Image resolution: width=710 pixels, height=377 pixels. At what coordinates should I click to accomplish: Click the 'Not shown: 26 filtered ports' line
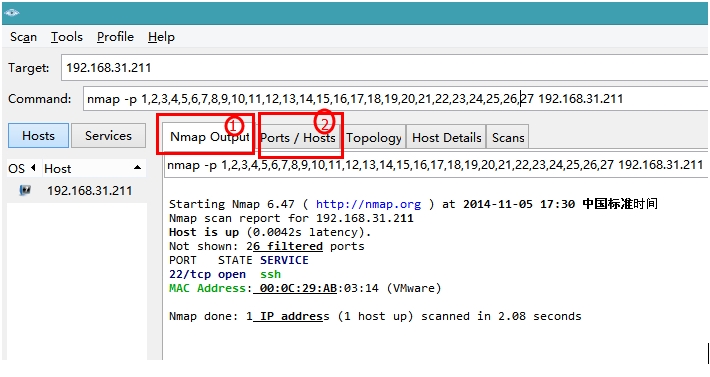[267, 246]
